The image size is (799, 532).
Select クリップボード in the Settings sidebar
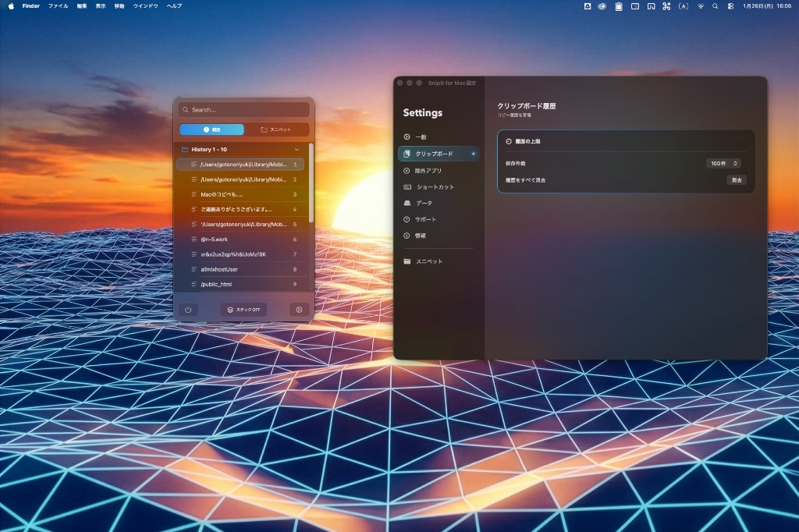(x=435, y=154)
